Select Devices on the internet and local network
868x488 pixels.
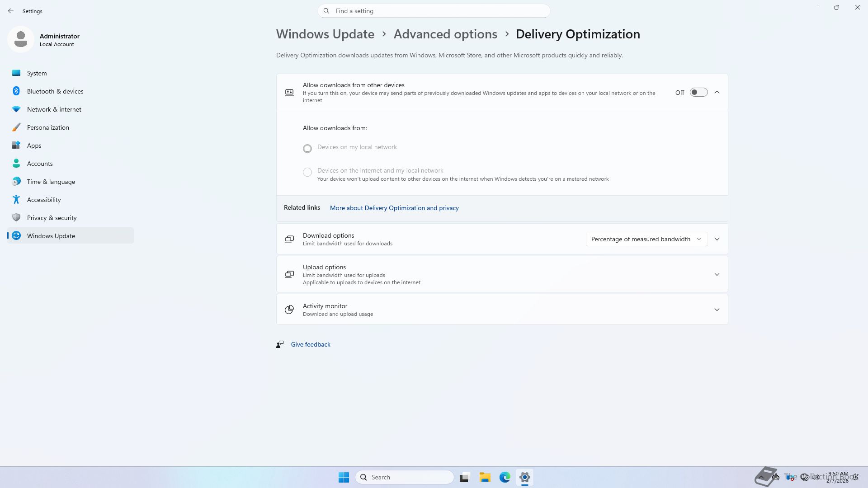tap(307, 172)
